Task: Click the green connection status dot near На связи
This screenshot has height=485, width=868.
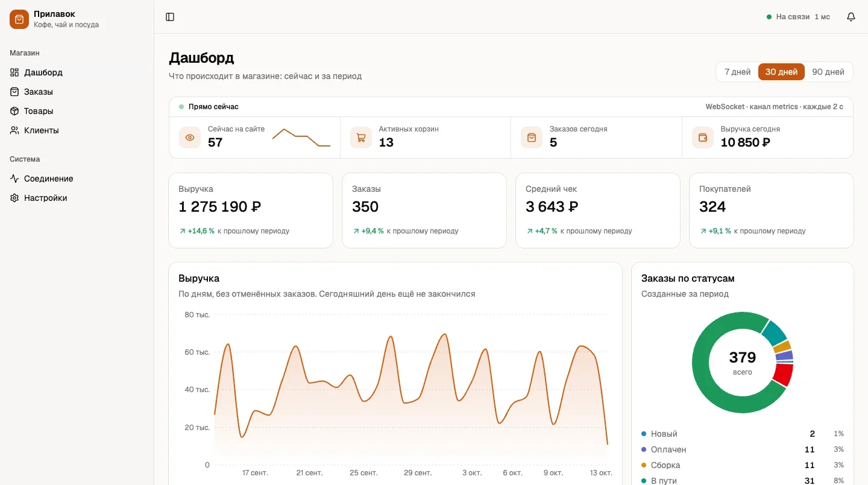Action: click(x=769, y=17)
